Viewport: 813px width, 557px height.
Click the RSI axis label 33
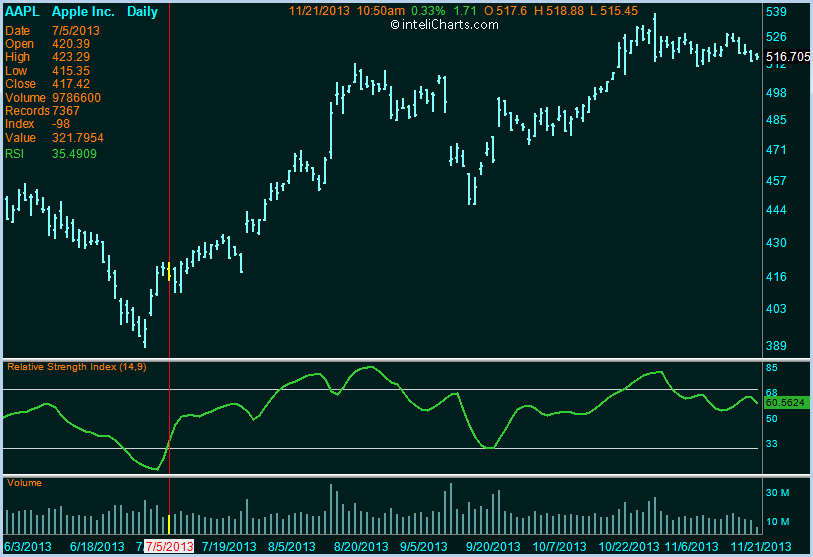[x=772, y=443]
